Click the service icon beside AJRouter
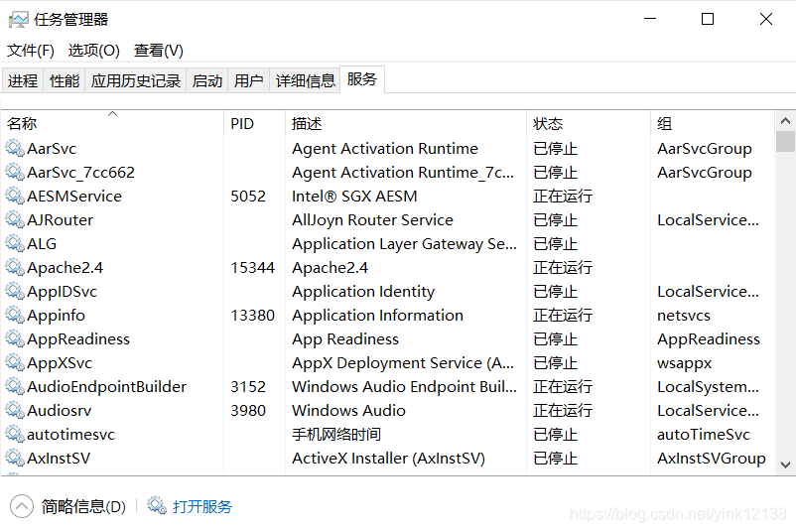 pyautogui.click(x=15, y=220)
